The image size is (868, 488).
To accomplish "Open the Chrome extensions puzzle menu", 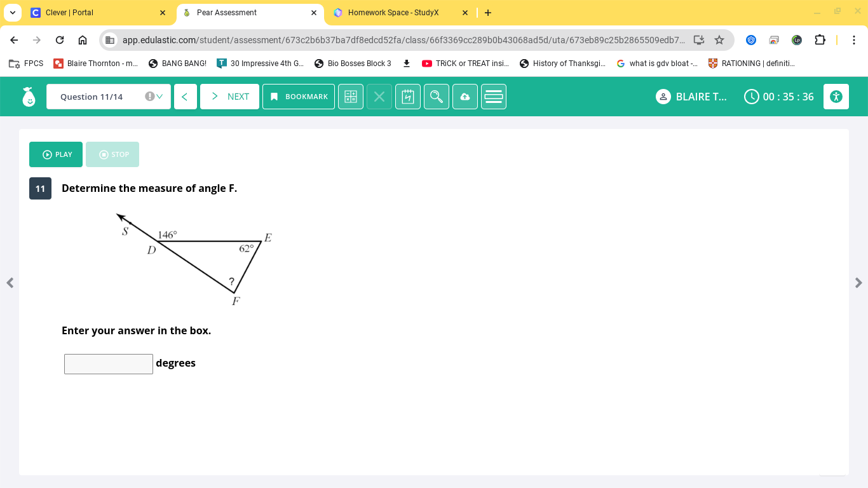I will (820, 40).
